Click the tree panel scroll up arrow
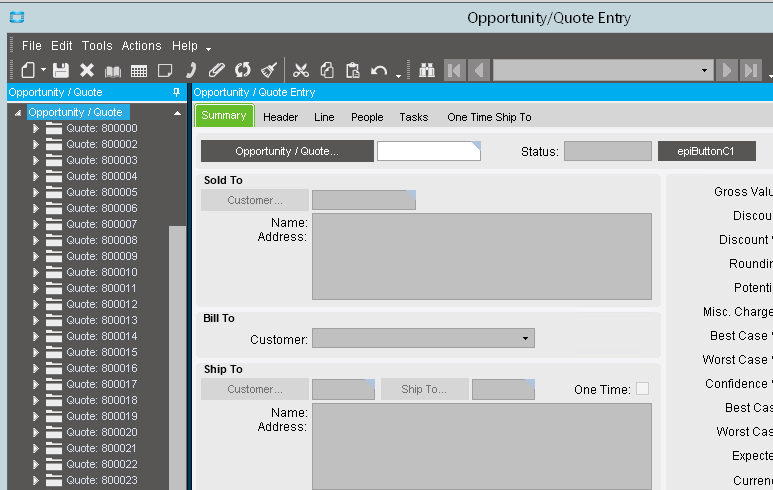The image size is (773, 490). tap(177, 113)
